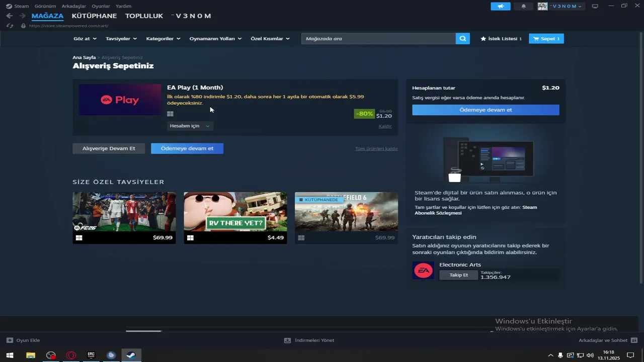Click Ödemeye devam et below the cart item
This screenshot has width=644, height=362.
tap(187, 148)
